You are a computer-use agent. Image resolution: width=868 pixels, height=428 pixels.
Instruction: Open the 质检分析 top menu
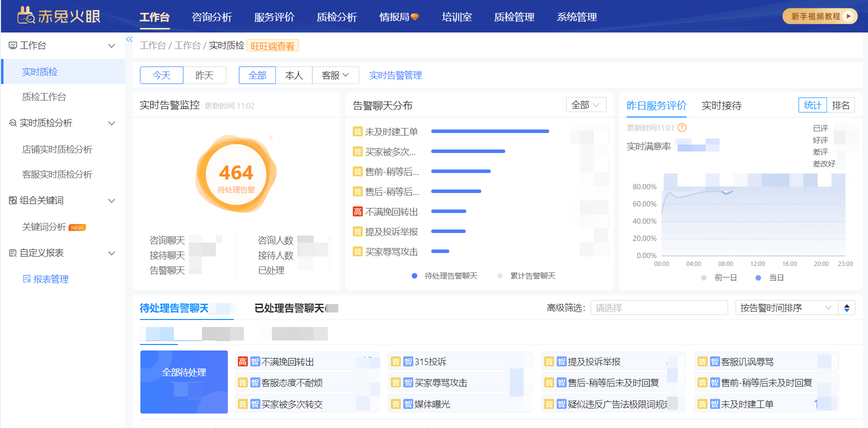click(x=337, y=17)
